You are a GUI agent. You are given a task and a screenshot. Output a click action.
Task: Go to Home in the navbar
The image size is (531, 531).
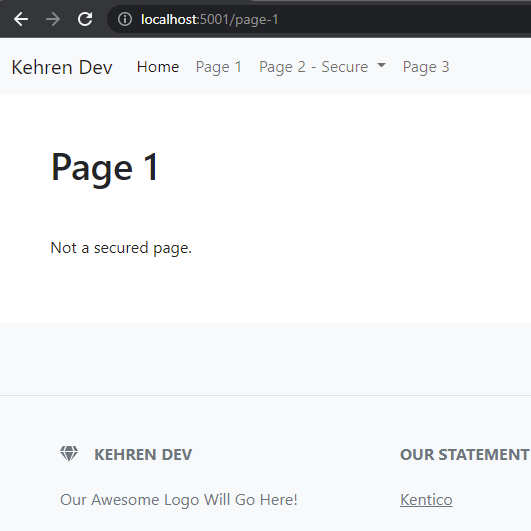pos(158,67)
